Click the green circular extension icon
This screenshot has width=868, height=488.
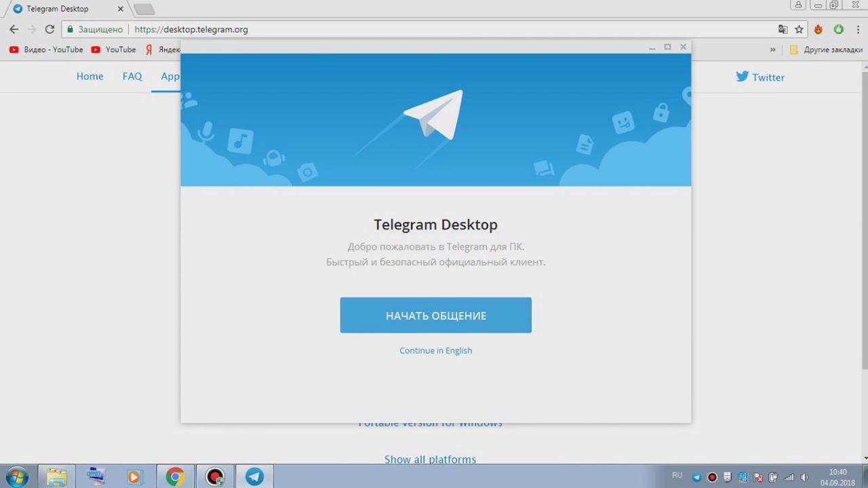839,30
